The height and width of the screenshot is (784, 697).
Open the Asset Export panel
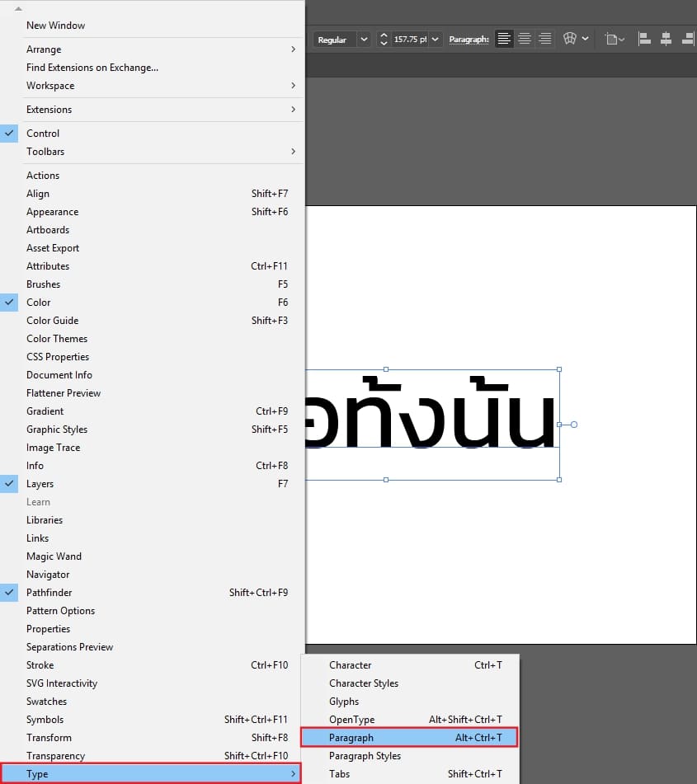(152, 248)
